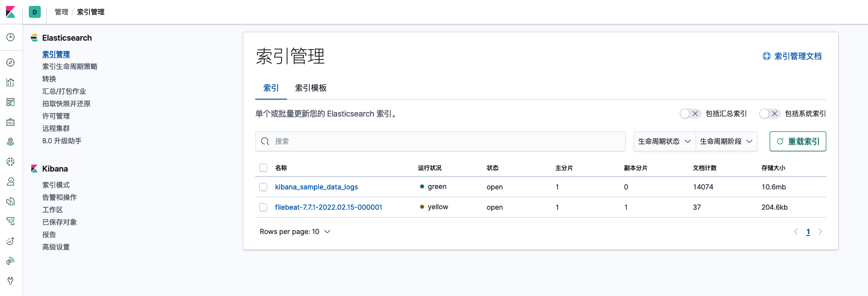This screenshot has width=868, height=296.
Task: Open 索引生命周期策略 menu item
Action: point(70,66)
